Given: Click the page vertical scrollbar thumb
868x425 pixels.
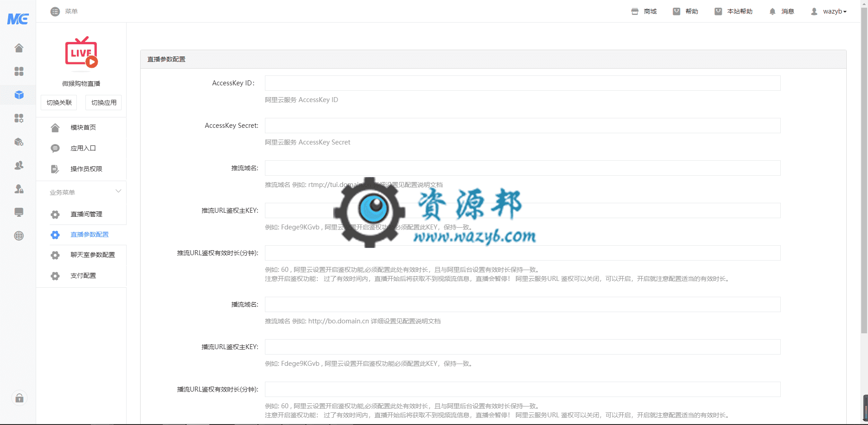Looking at the screenshot, I should [x=864, y=171].
